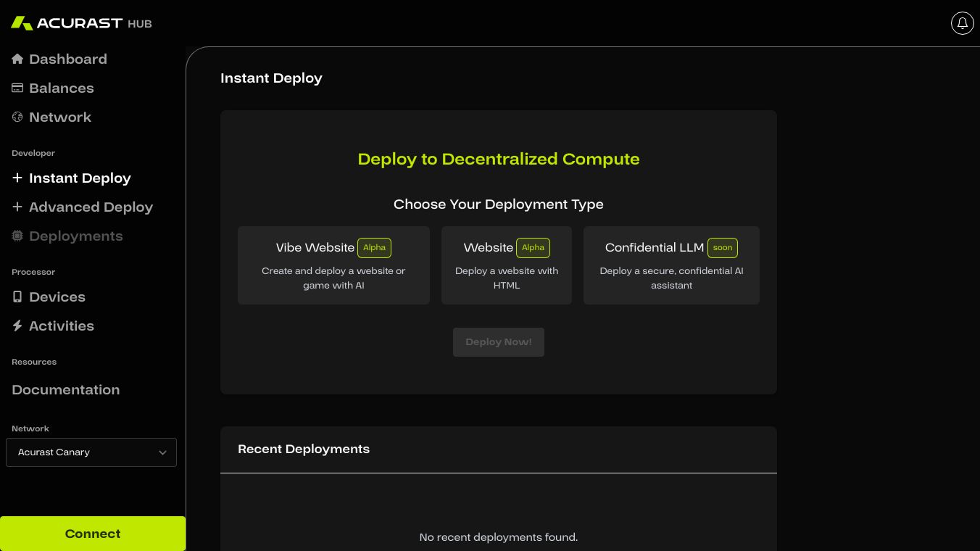Click the Network globe icon
Viewport: 980px width, 551px height.
tap(17, 117)
